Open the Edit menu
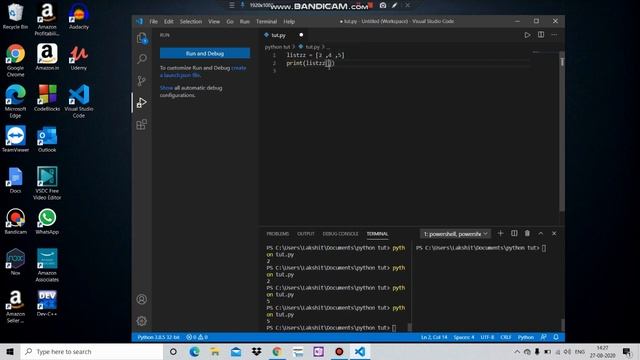The image size is (640, 360). tap(169, 22)
